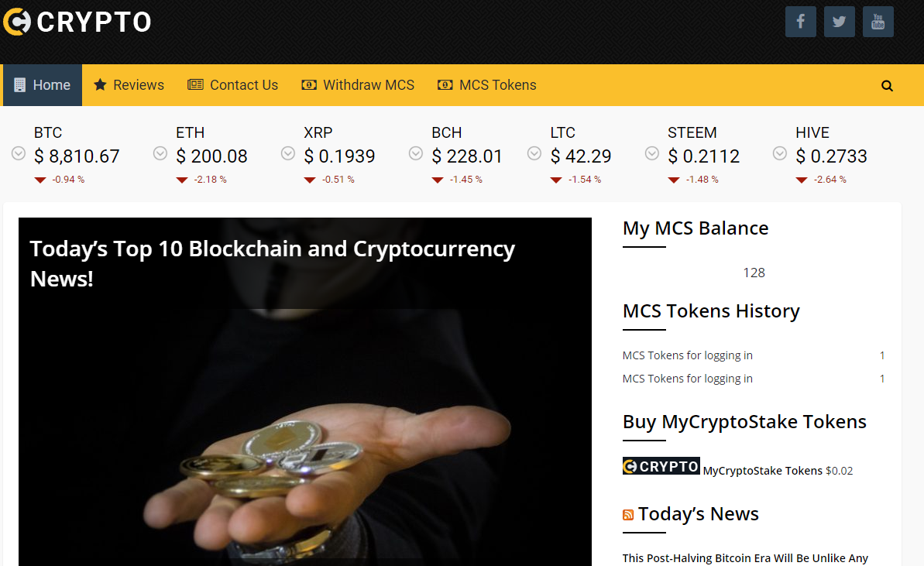Expand the LTC price dropdown chevron

pos(534,154)
